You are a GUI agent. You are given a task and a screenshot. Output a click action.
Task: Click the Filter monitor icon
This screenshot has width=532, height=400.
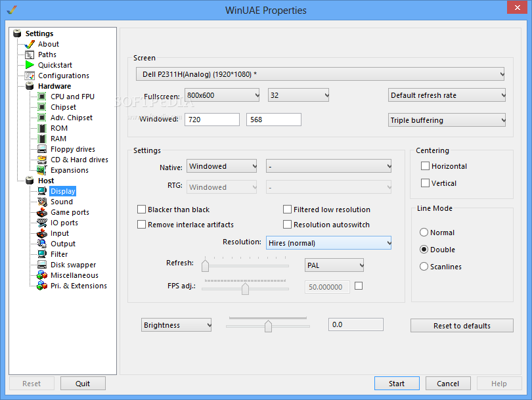[42, 254]
